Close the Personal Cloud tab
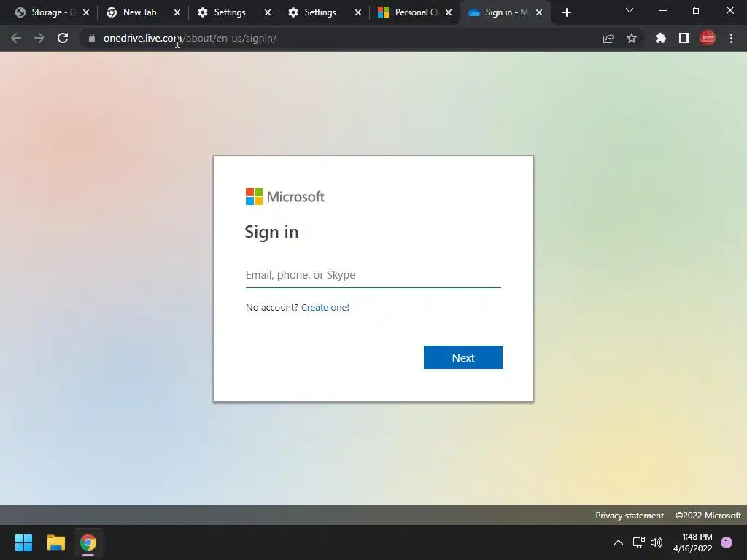The image size is (747, 560). click(449, 12)
